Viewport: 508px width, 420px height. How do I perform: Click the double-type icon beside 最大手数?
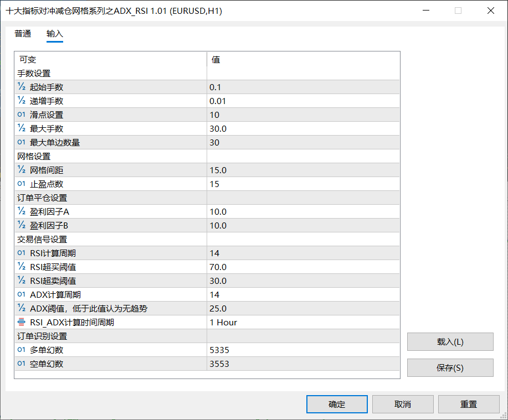[x=22, y=128]
